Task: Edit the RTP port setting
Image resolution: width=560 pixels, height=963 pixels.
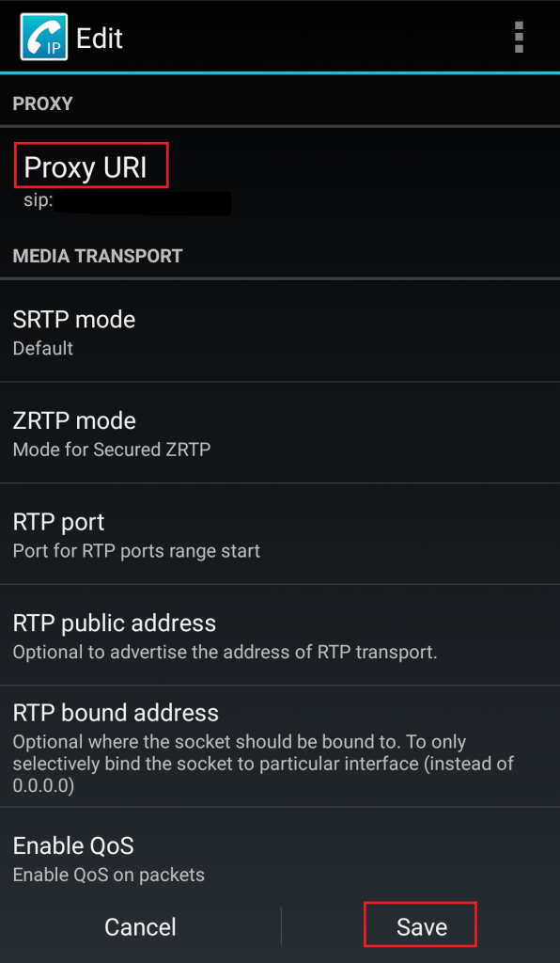Action: pos(280,534)
